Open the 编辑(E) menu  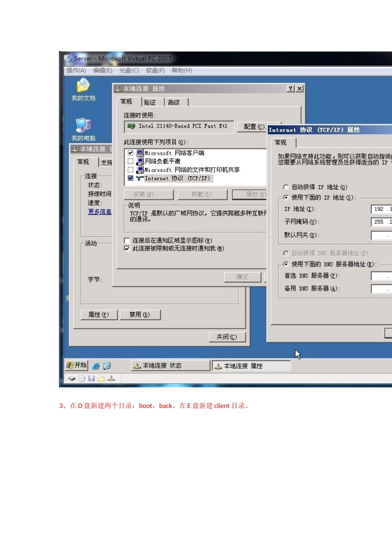pos(103,71)
